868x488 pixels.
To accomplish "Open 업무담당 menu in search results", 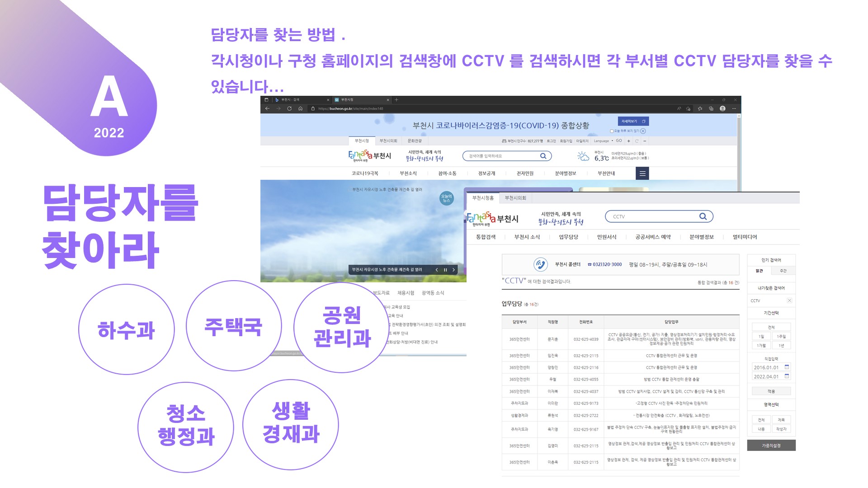I will [568, 237].
